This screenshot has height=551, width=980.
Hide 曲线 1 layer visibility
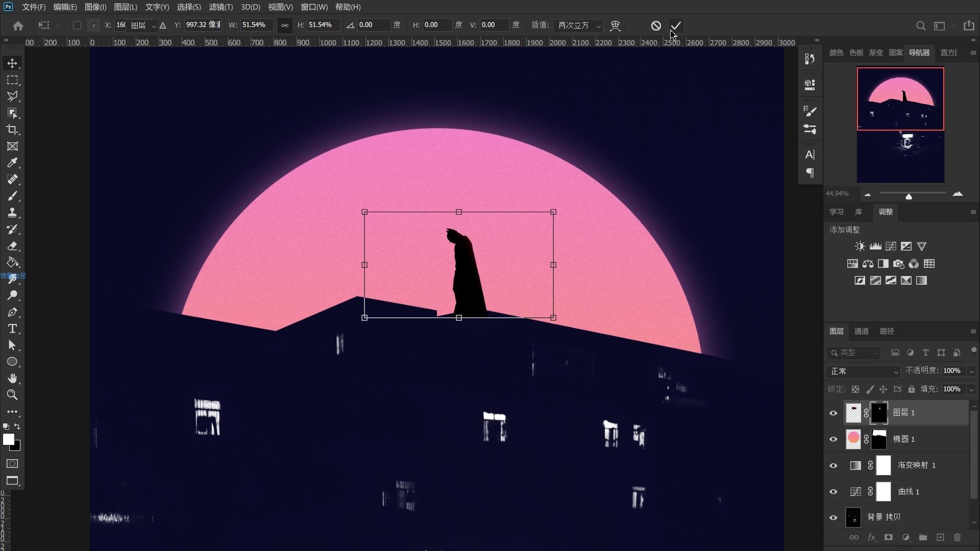834,492
